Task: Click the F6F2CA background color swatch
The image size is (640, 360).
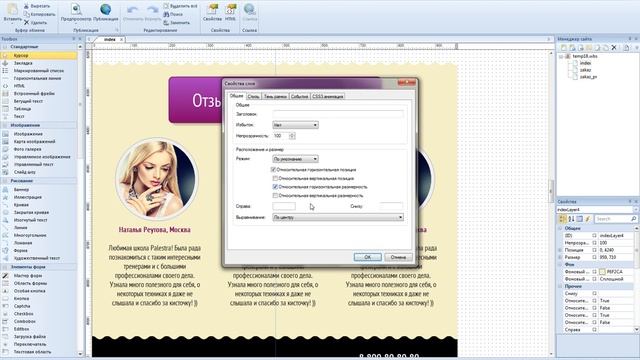Action: tap(602, 271)
